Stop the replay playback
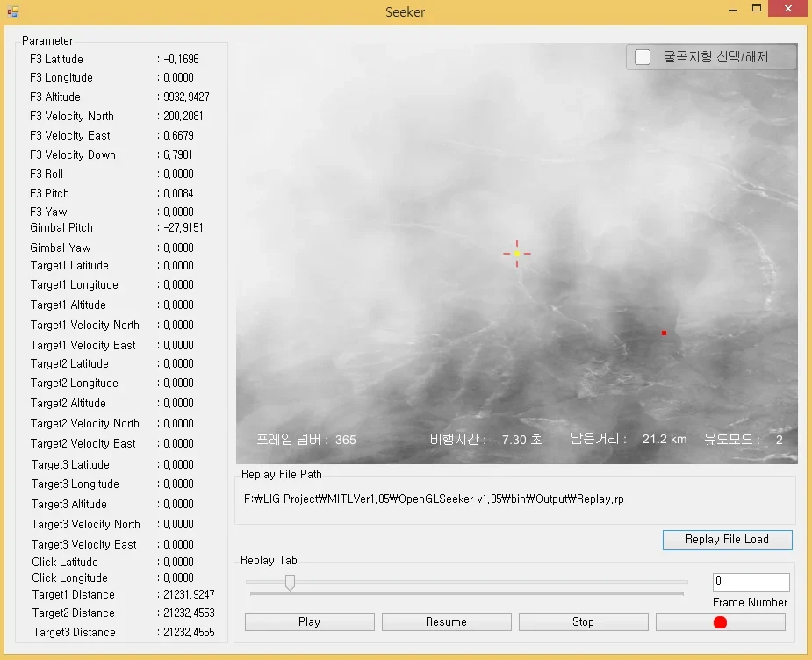Screen dimensions: 812x660 [583, 621]
